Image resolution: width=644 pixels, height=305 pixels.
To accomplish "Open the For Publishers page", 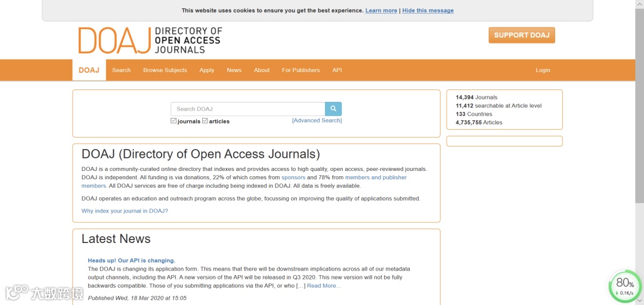I will click(x=301, y=70).
